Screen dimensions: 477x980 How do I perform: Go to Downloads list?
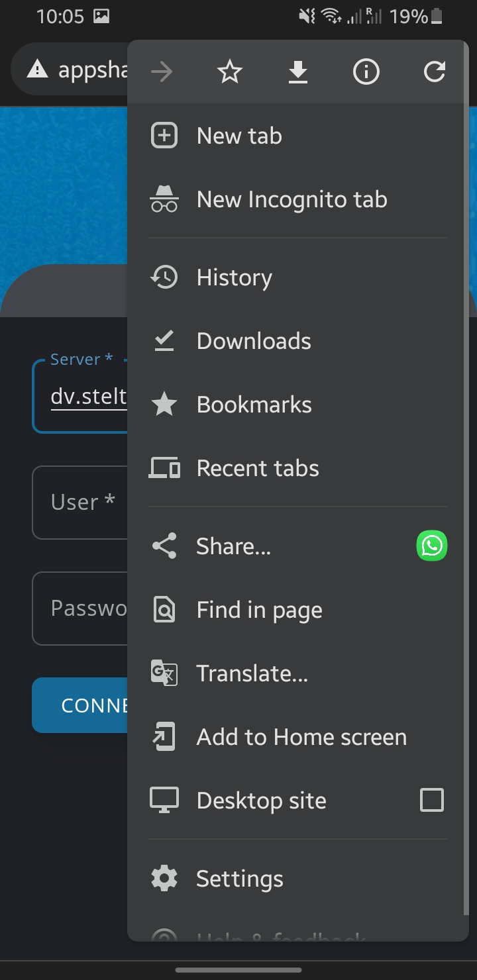pos(254,341)
